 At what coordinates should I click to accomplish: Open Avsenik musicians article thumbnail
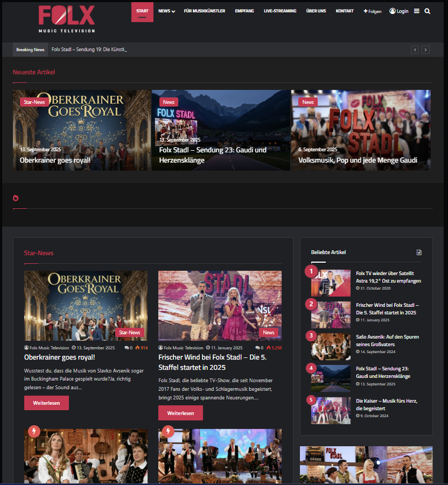[86, 456]
